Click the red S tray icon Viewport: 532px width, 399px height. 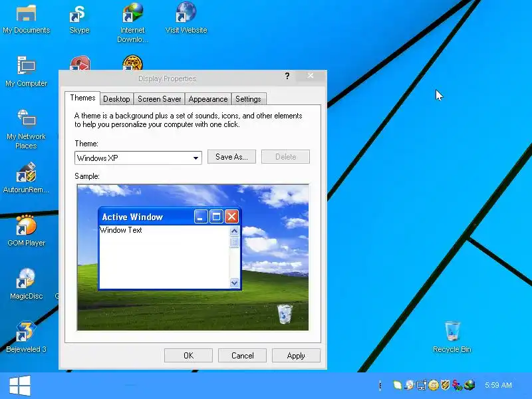(458, 385)
